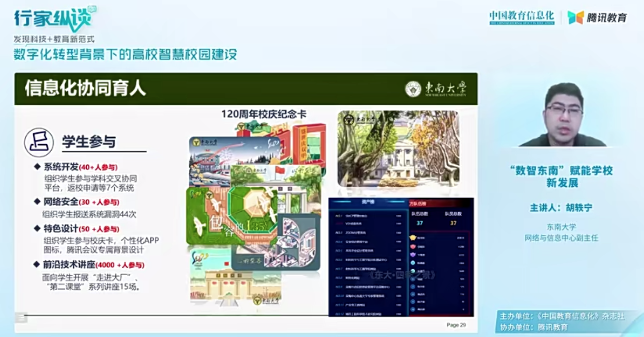Viewport: 644px width, 337px height.
Task: Click the diamond bullet beside 系统开发
Action: coord(37,167)
